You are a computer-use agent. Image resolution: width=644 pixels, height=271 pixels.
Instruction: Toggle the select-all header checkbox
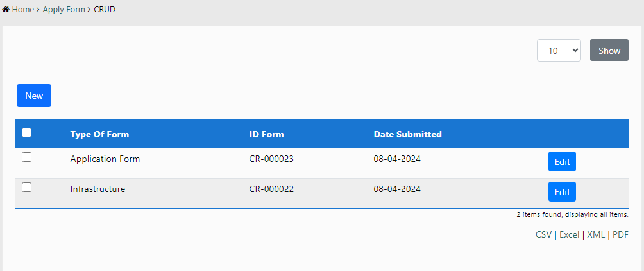pyautogui.click(x=27, y=133)
